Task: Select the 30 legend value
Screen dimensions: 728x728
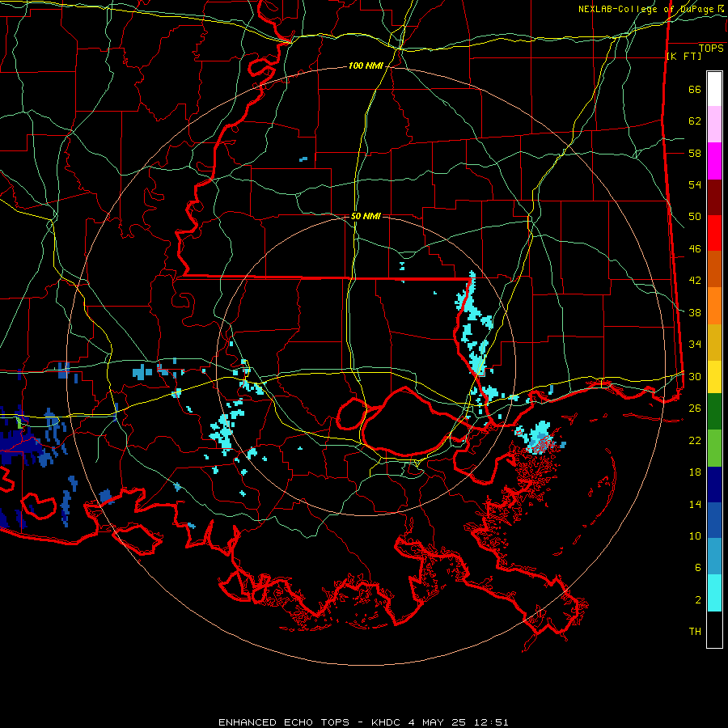Action: pyautogui.click(x=695, y=376)
